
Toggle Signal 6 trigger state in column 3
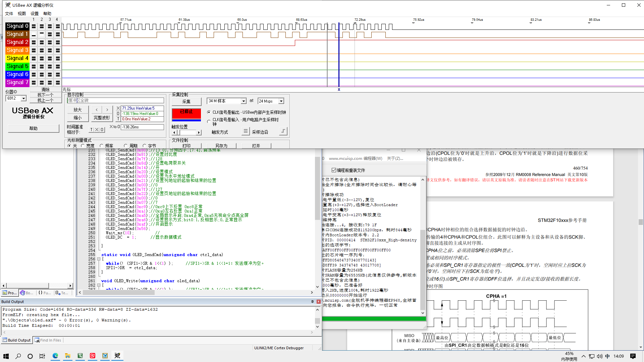(50, 74)
